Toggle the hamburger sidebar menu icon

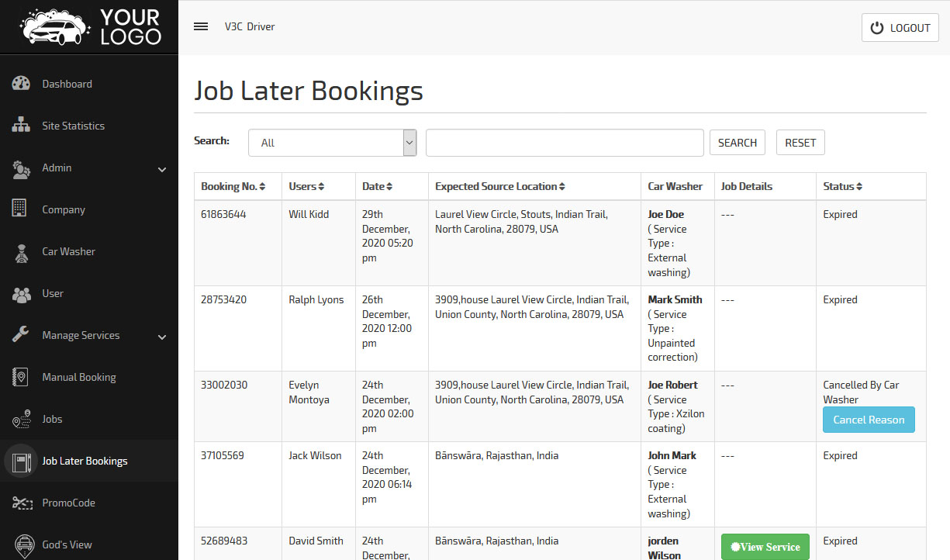coord(201,26)
